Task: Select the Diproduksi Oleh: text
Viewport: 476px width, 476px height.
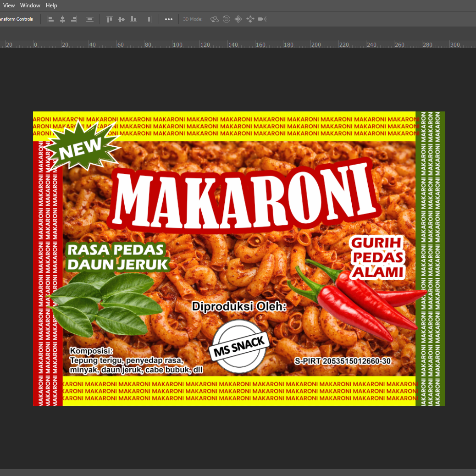Action: (239, 306)
